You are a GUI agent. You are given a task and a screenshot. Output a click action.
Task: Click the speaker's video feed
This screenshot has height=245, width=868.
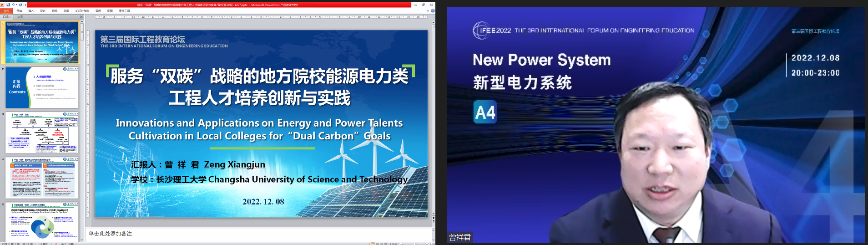click(x=656, y=124)
